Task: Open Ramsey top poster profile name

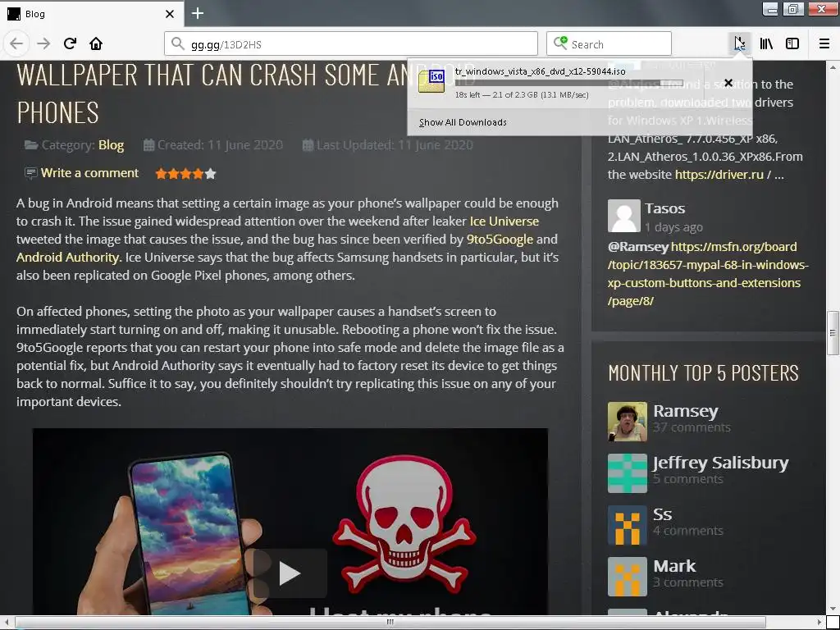Action: point(686,411)
